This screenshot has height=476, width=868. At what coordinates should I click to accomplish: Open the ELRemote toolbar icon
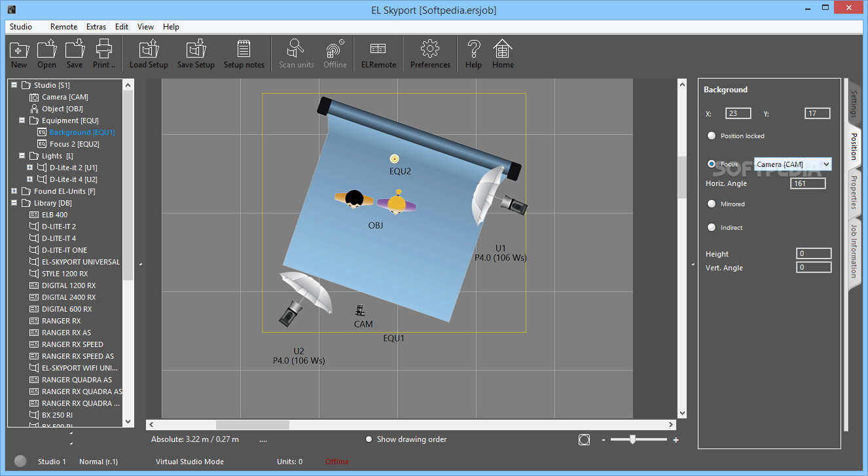[x=378, y=54]
